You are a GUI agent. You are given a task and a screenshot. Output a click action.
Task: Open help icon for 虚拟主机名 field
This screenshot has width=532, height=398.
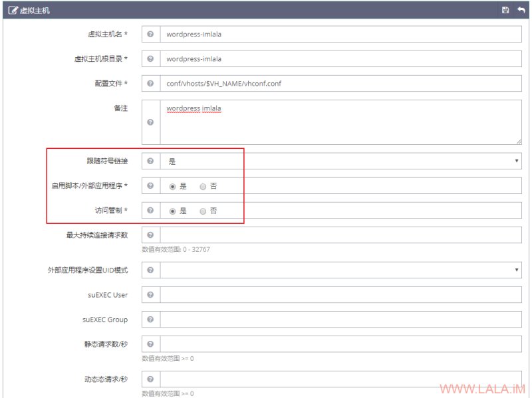click(151, 35)
